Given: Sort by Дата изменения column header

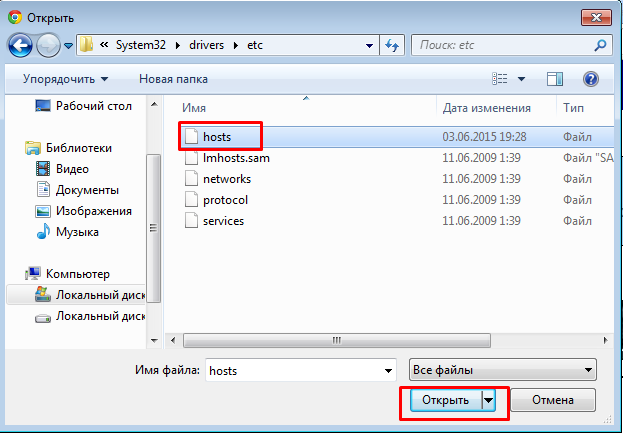Looking at the screenshot, I should click(x=487, y=108).
